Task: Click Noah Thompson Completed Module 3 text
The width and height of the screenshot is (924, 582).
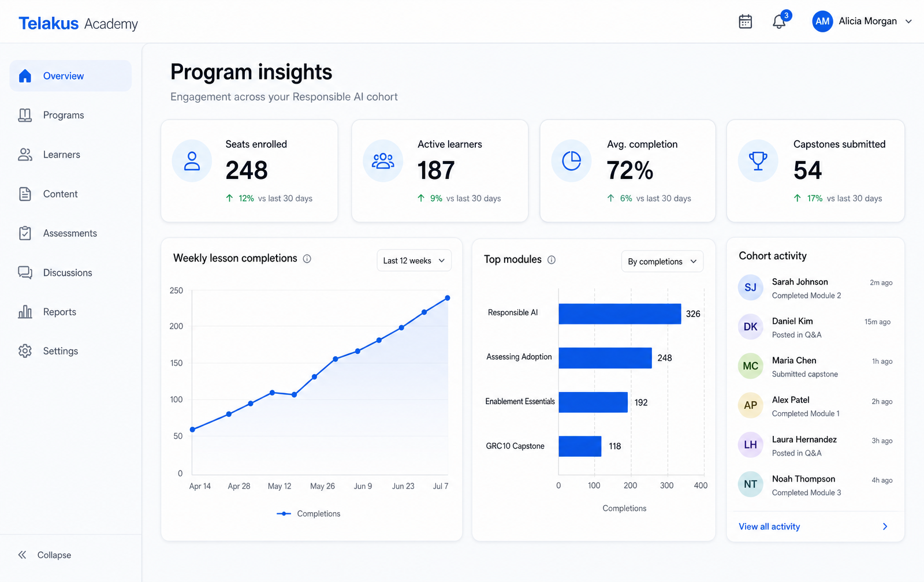Action: coord(806,493)
